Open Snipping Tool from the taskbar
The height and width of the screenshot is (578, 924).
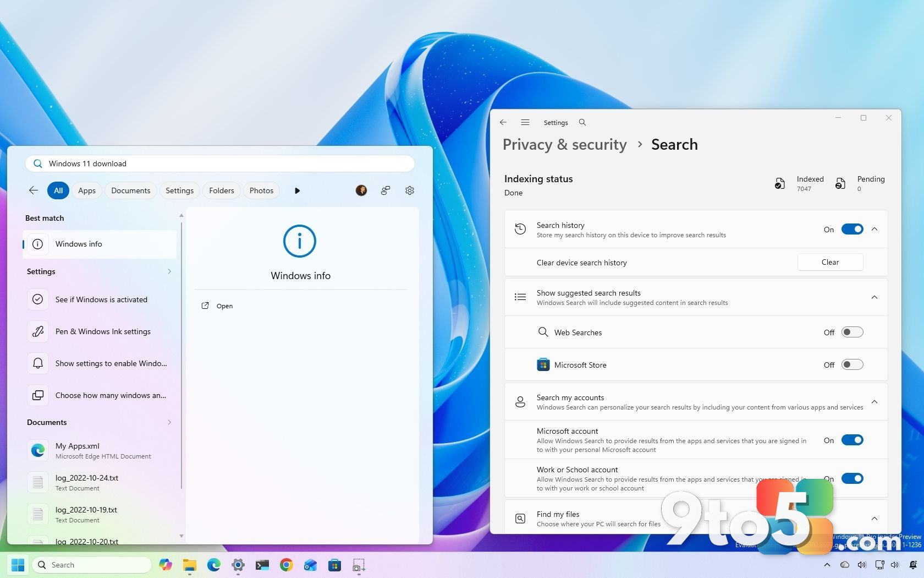pyautogui.click(x=359, y=565)
